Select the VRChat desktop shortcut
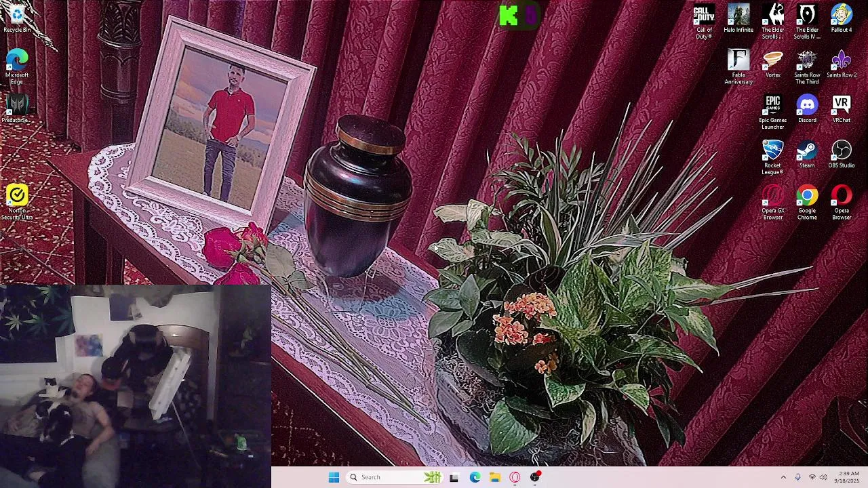 tap(842, 109)
